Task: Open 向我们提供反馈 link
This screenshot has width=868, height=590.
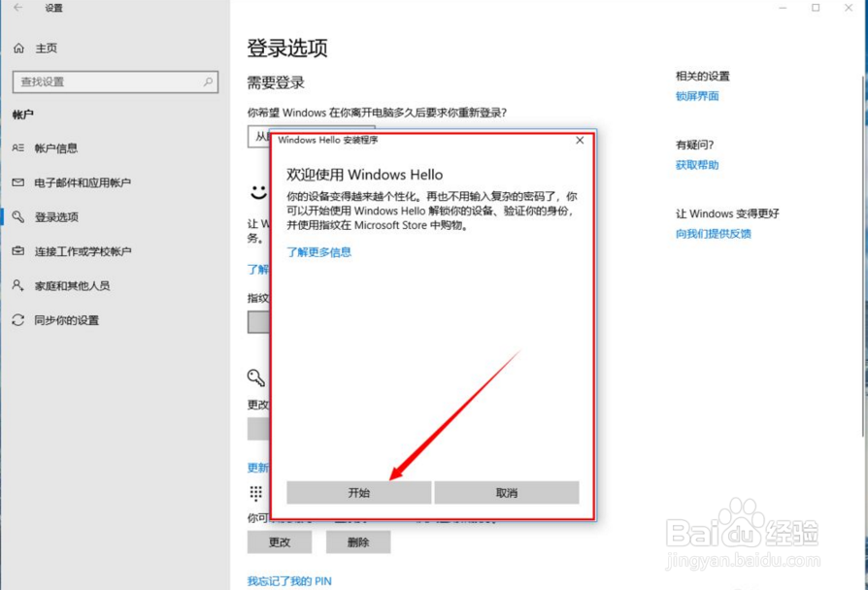Action: 713,234
